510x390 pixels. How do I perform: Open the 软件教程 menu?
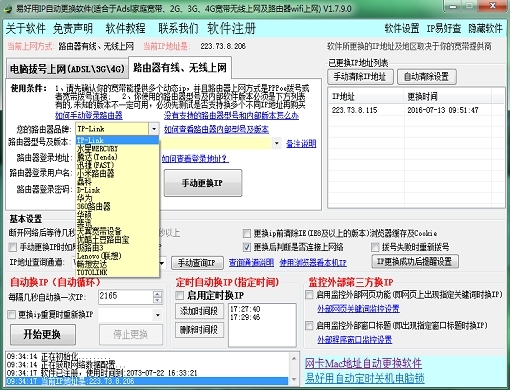[x=125, y=29]
